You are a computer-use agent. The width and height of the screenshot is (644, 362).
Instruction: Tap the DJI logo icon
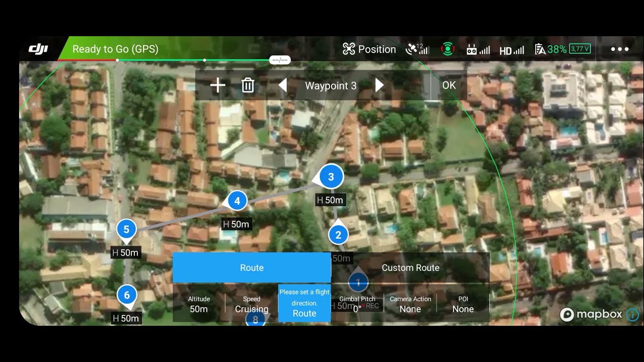point(38,49)
